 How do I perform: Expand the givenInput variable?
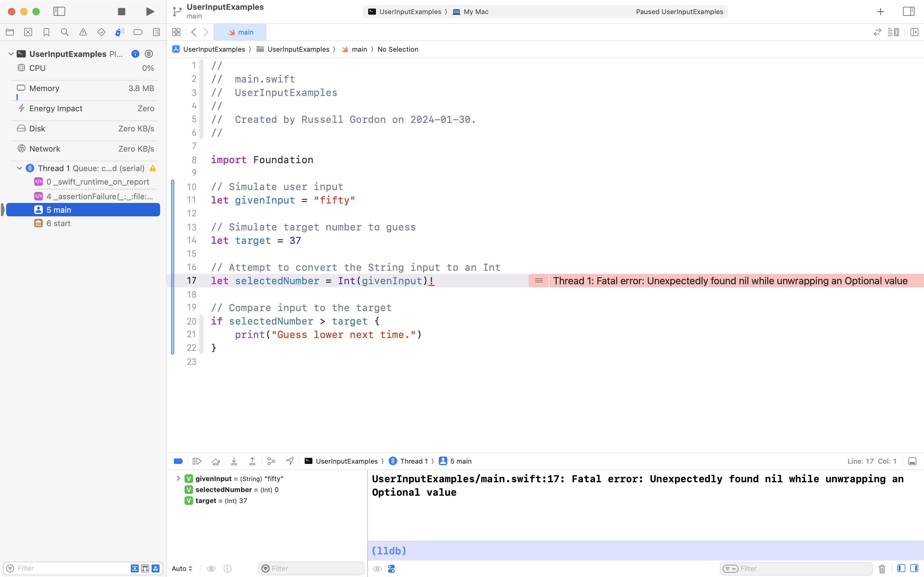[x=178, y=479]
